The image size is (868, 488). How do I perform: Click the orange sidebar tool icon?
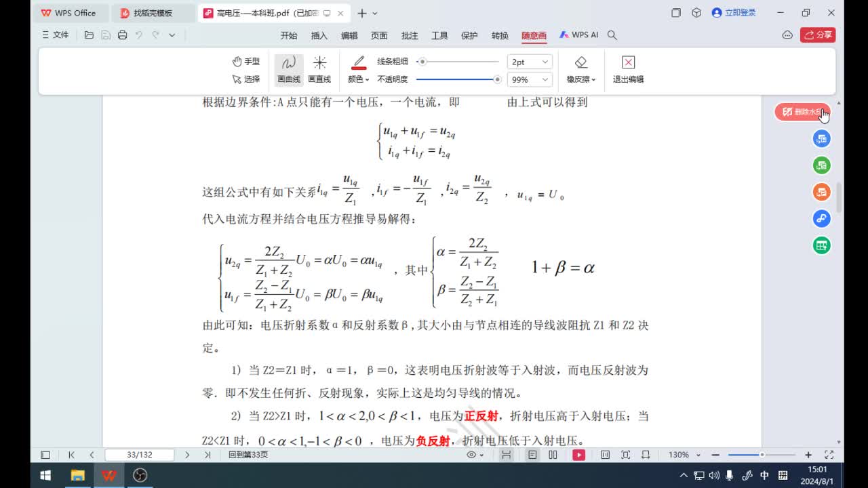point(821,192)
